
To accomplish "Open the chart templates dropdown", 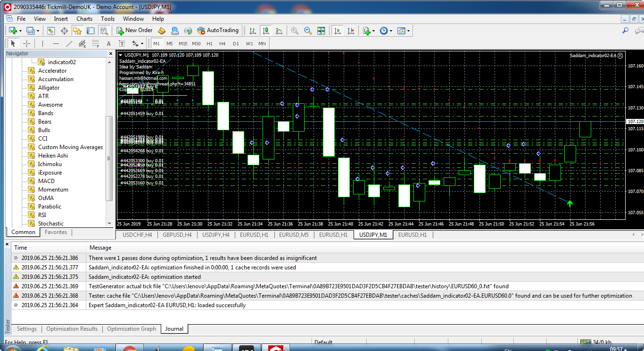I will coord(408,31).
